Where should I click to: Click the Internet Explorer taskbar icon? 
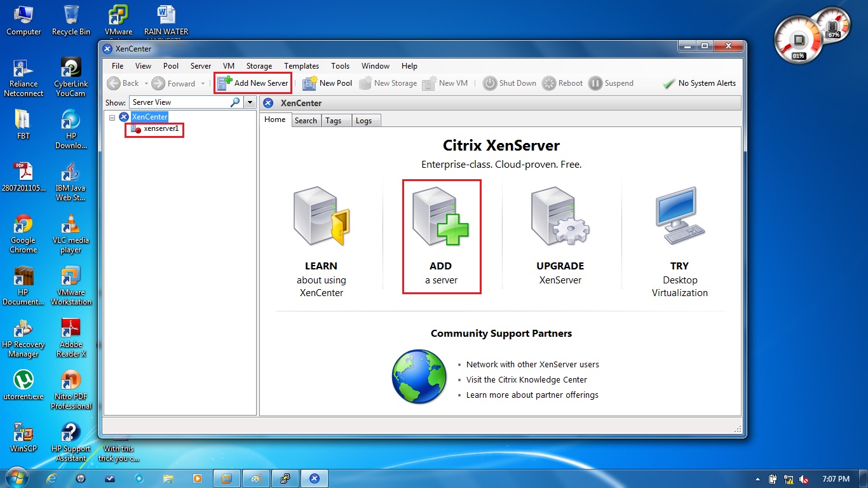[x=51, y=478]
